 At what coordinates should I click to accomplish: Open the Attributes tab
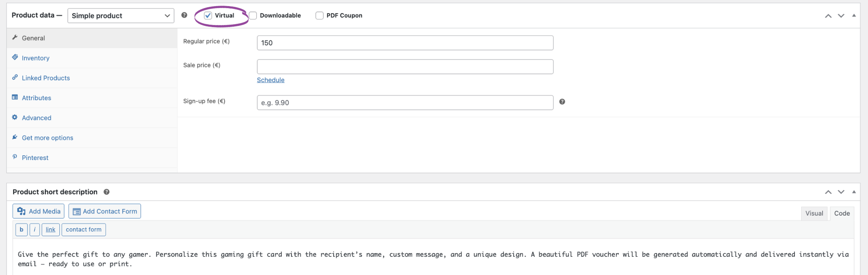pos(92,98)
